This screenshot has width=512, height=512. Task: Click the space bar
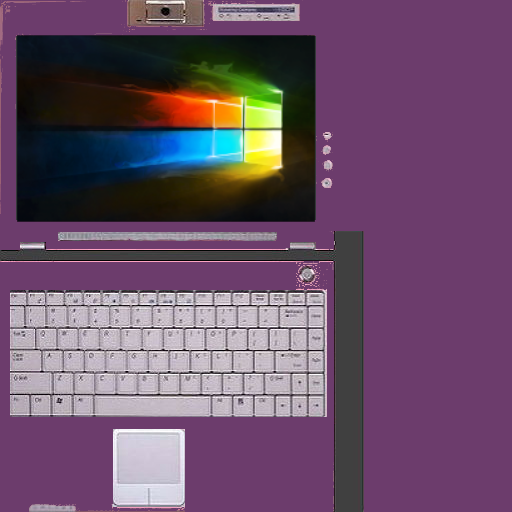[x=153, y=406]
